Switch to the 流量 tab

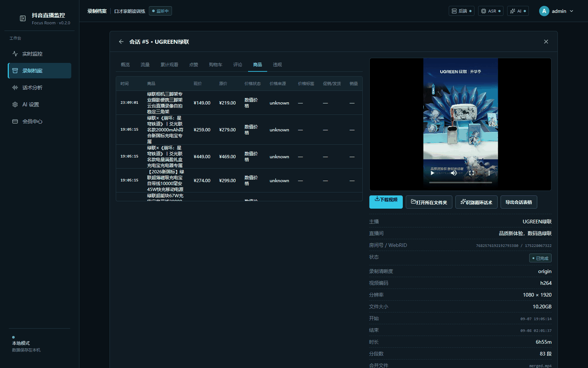[145, 65]
